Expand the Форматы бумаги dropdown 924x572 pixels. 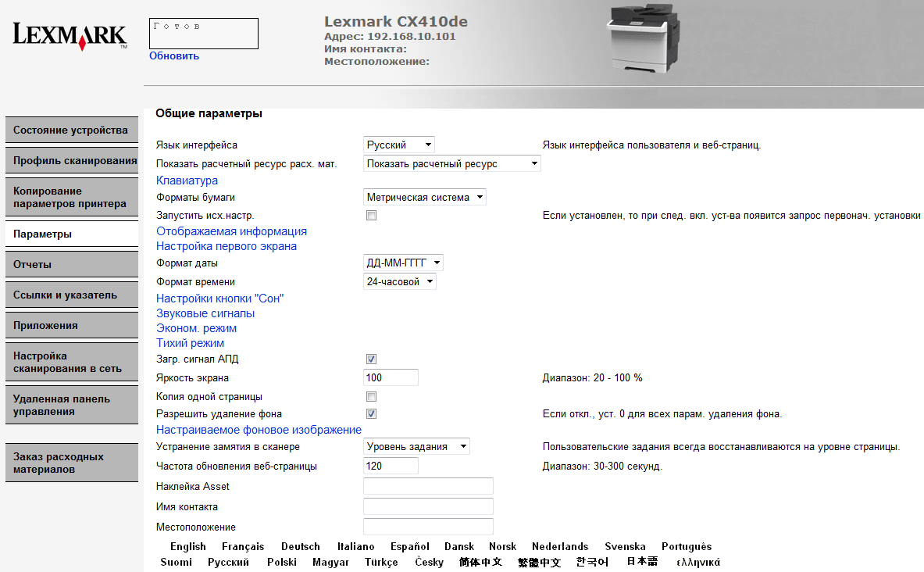pos(425,197)
